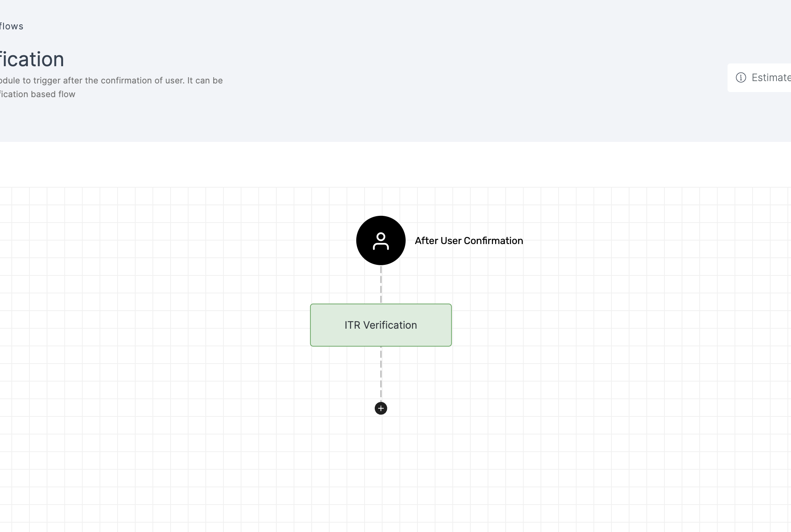Click the info icon beside Estimate
This screenshot has height=532, width=791.
coord(741,78)
